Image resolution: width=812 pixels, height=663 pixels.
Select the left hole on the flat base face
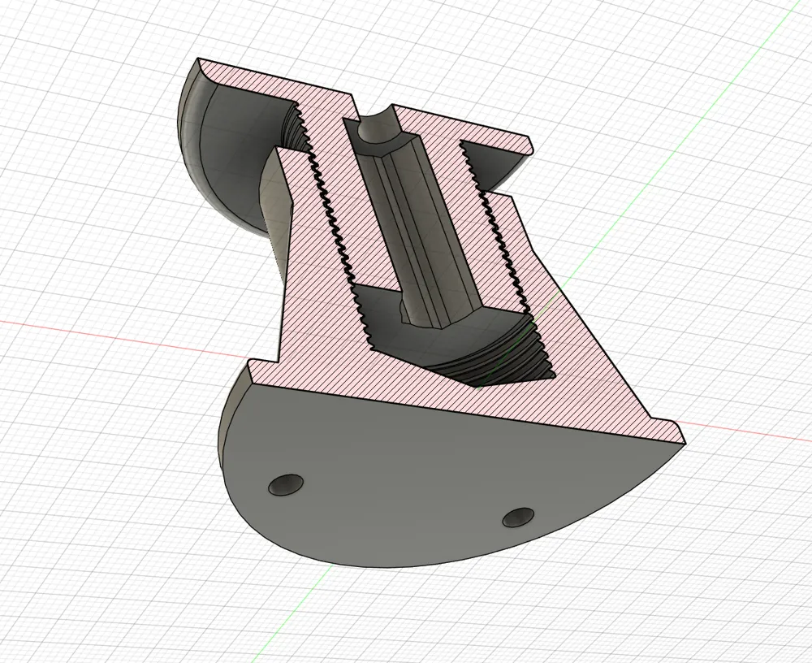coord(286,484)
